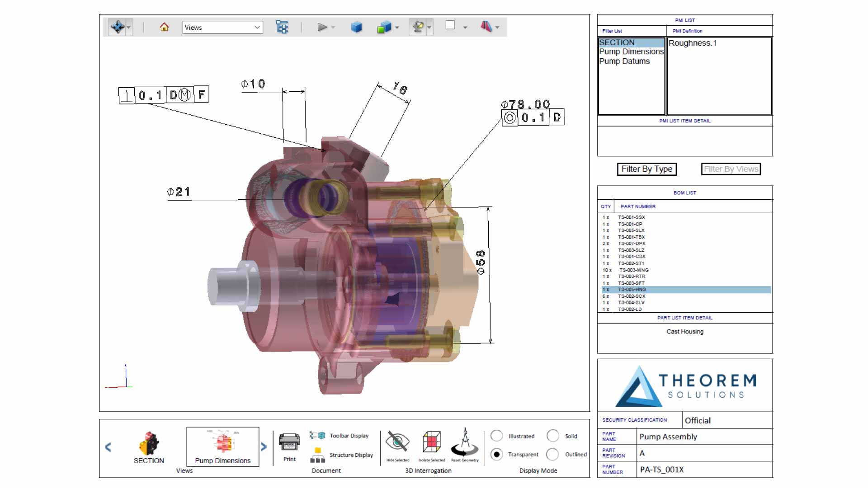868x488 pixels.
Task: Click the PA-TS_001X part number field
Action: click(705, 469)
